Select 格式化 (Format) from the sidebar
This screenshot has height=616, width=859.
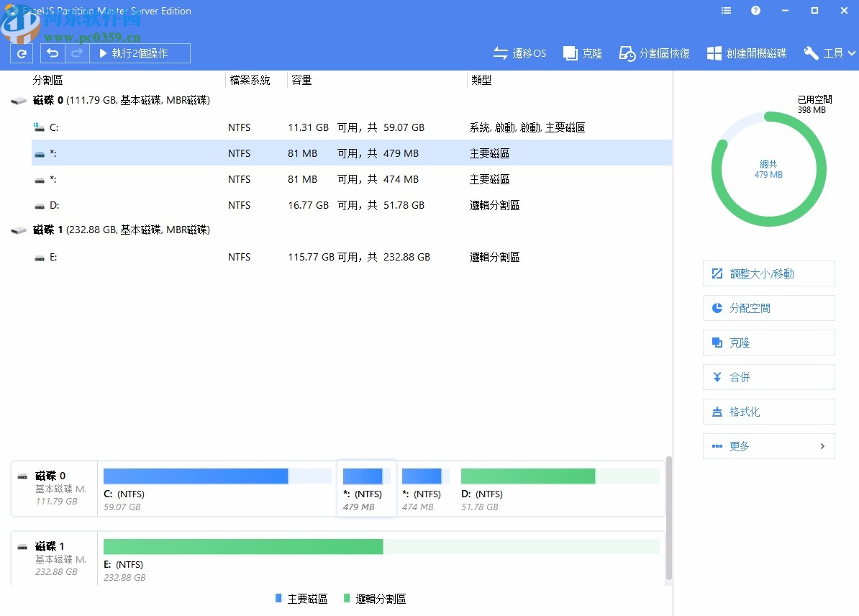pos(768,412)
